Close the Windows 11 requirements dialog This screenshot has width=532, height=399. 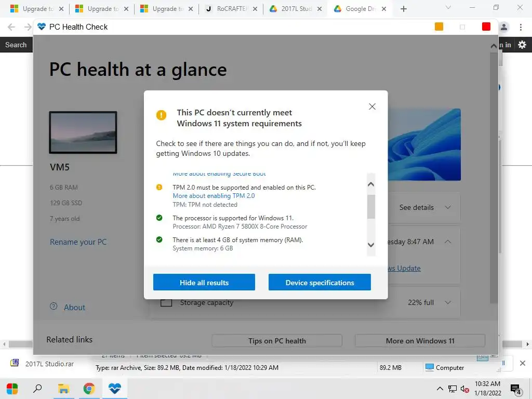point(372,107)
